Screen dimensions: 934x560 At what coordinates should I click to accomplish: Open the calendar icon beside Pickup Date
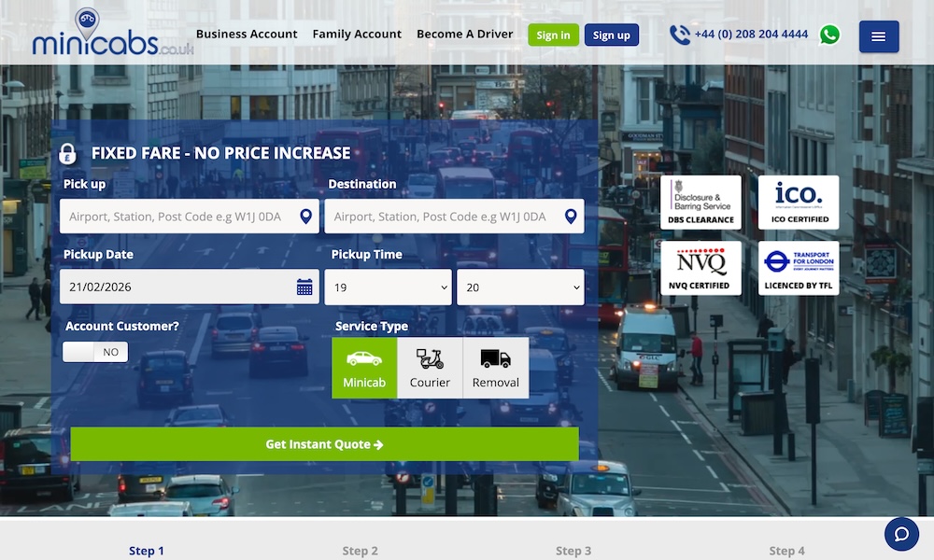[x=304, y=286]
